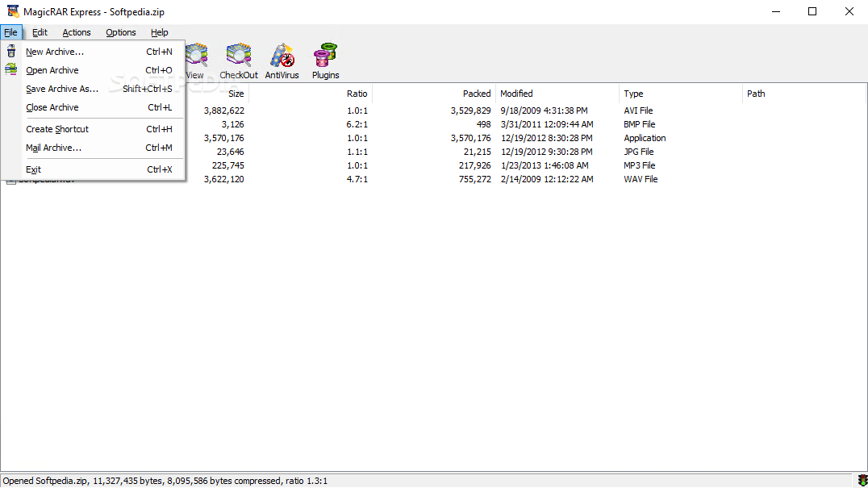Click size value '3,882,622'
This screenshot has height=488, width=868.
(x=223, y=111)
